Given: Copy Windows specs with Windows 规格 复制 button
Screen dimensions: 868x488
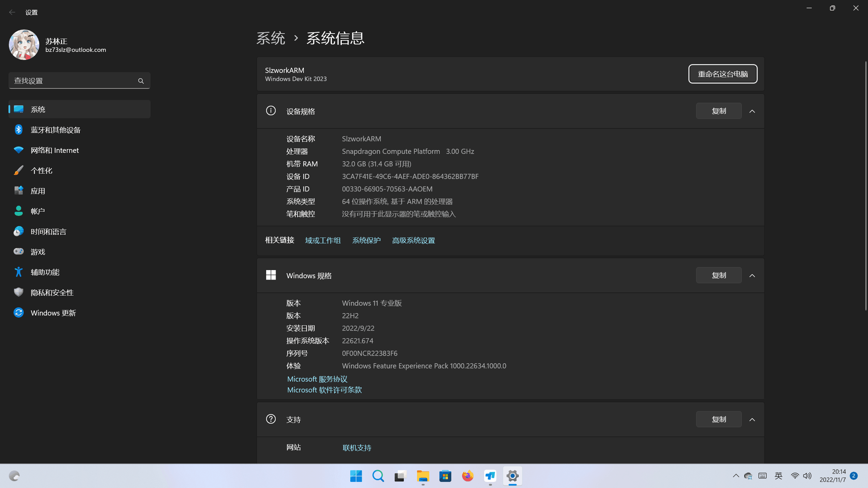Looking at the screenshot, I should pyautogui.click(x=719, y=275).
